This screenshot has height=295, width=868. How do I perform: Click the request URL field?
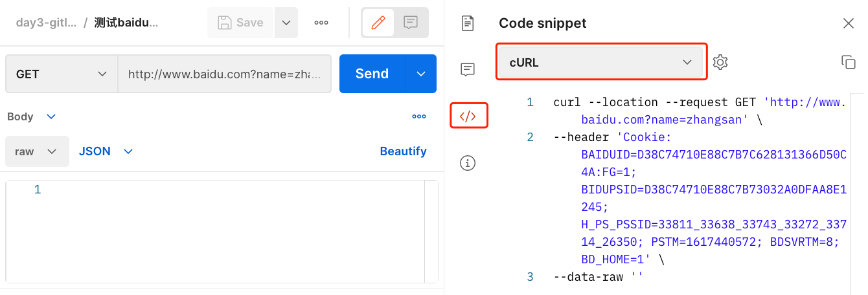[224, 74]
